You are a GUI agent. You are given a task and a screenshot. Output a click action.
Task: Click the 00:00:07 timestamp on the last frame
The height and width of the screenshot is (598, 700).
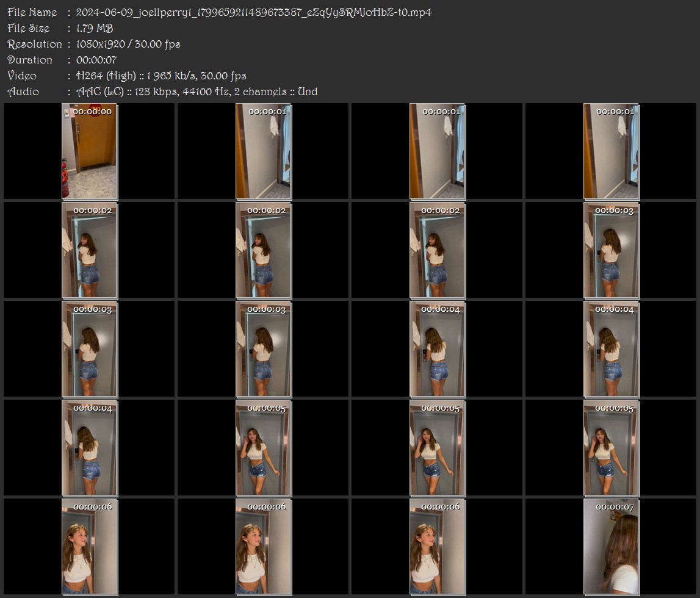click(615, 507)
